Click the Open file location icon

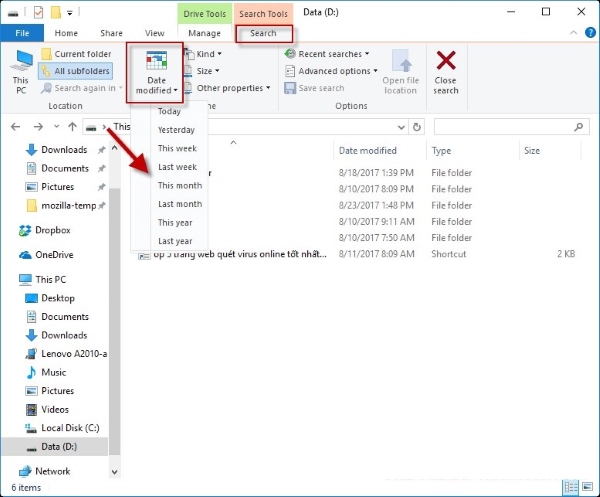point(400,62)
